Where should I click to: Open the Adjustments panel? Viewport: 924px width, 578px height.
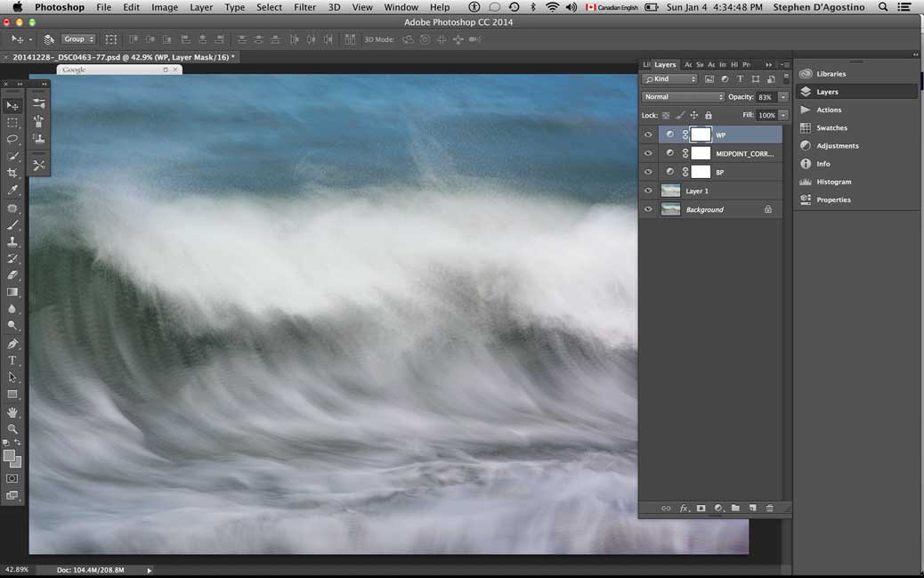[x=837, y=146]
